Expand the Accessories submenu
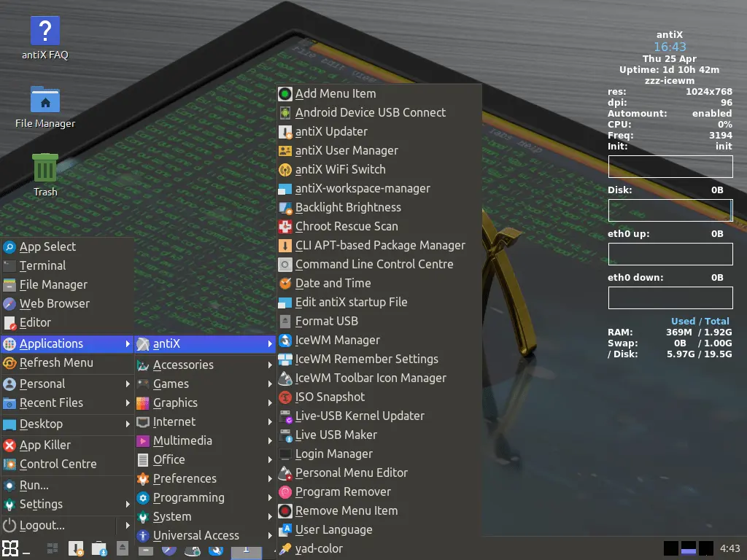Screen dimensions: 747x560 pyautogui.click(x=205, y=365)
